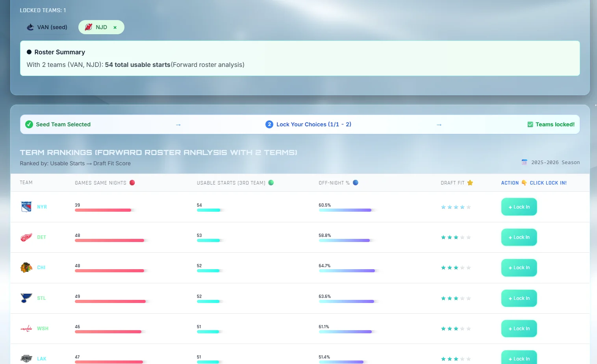The width and height of the screenshot is (597, 364).
Task: Lock in the NYR team
Action: pyautogui.click(x=519, y=207)
